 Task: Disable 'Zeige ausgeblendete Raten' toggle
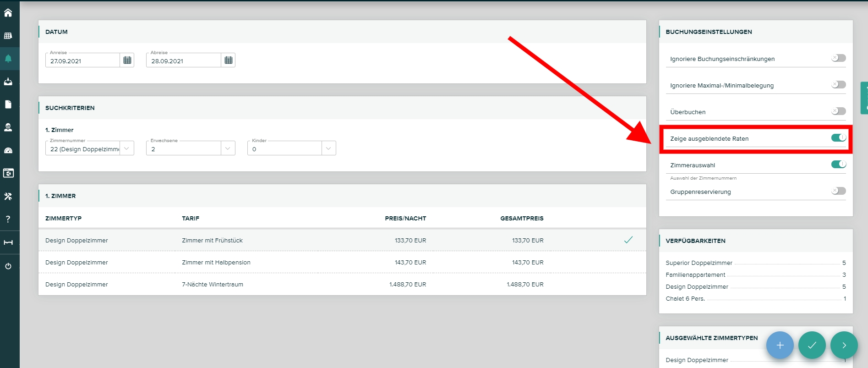[x=838, y=138]
